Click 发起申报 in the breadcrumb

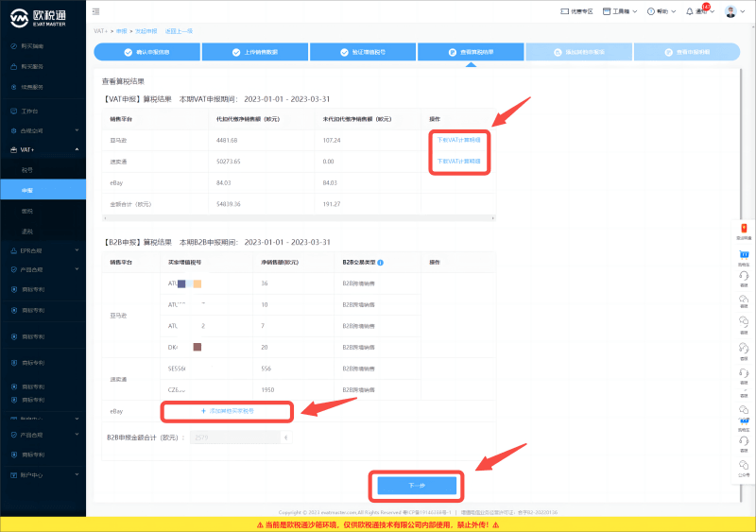146,31
